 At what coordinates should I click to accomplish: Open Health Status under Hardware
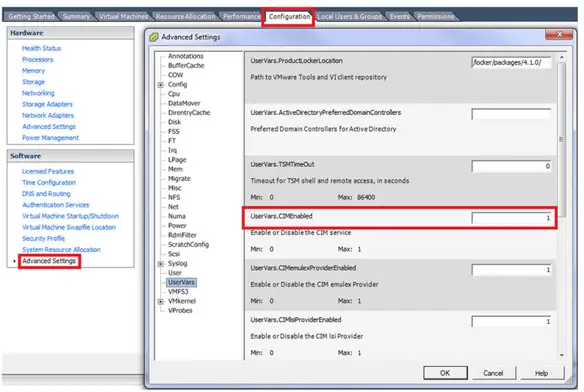(41, 48)
